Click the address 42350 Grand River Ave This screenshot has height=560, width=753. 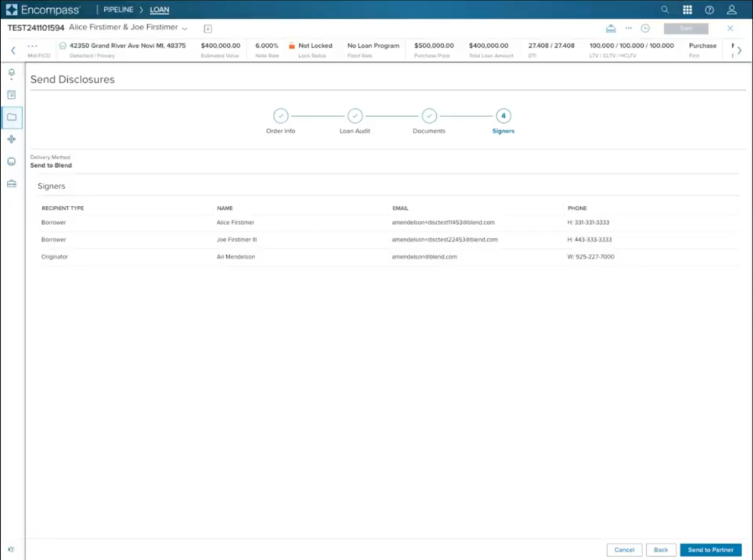pos(128,46)
